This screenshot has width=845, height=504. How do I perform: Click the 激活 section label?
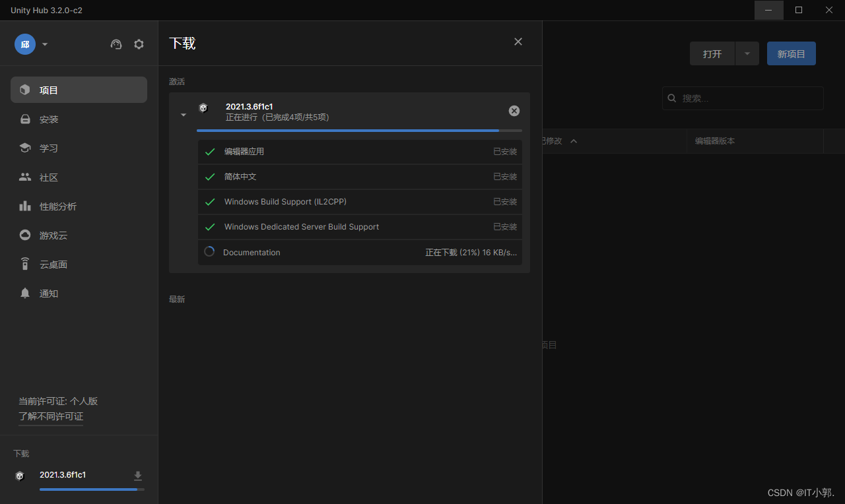point(177,82)
